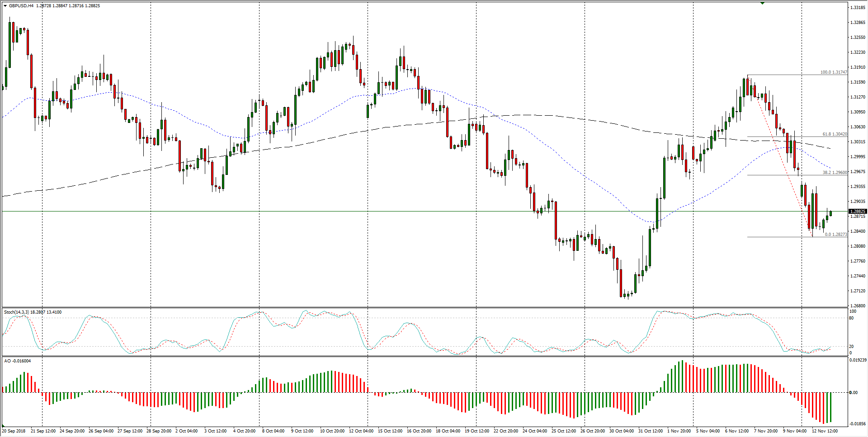
Task: Select the Fibonacci 61.8 level label 1.30420
Action: pyautogui.click(x=835, y=134)
